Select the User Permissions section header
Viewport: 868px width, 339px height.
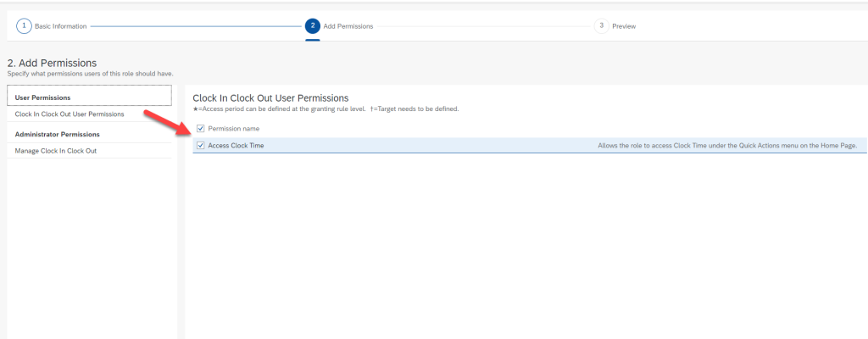(x=89, y=96)
